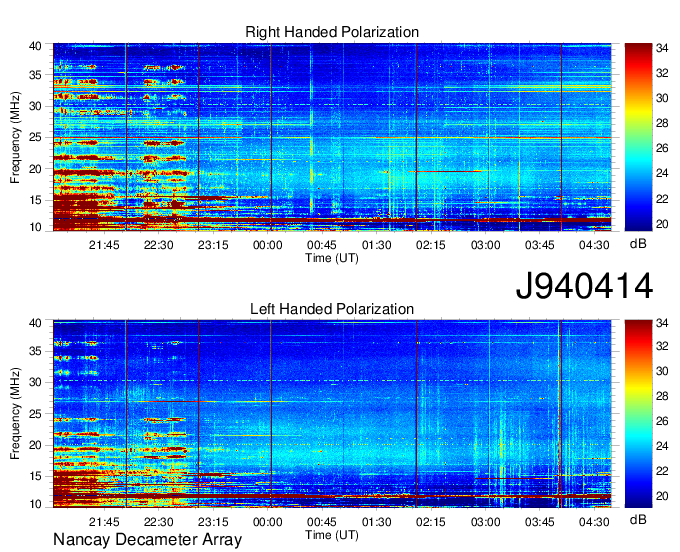The width and height of the screenshot is (680, 552).
Task: Click the "24" value on the upper color bar scale
Action: tap(662, 173)
